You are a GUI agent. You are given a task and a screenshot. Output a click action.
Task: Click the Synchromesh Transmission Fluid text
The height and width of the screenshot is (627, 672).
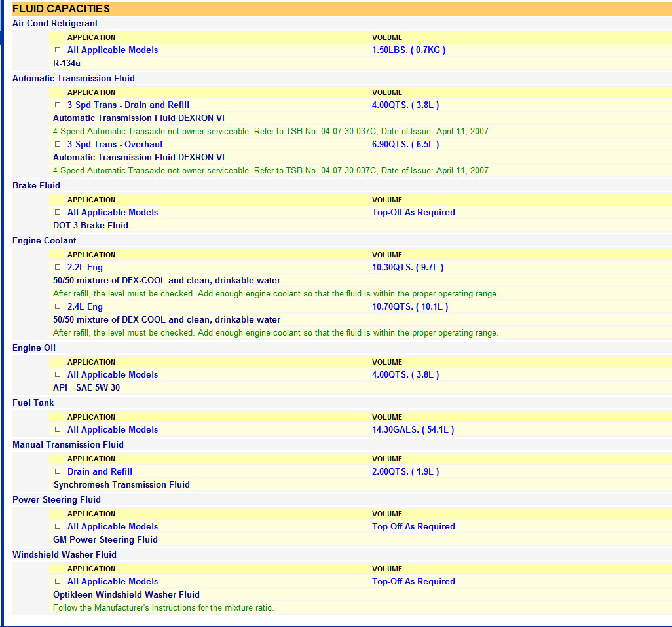tap(121, 484)
